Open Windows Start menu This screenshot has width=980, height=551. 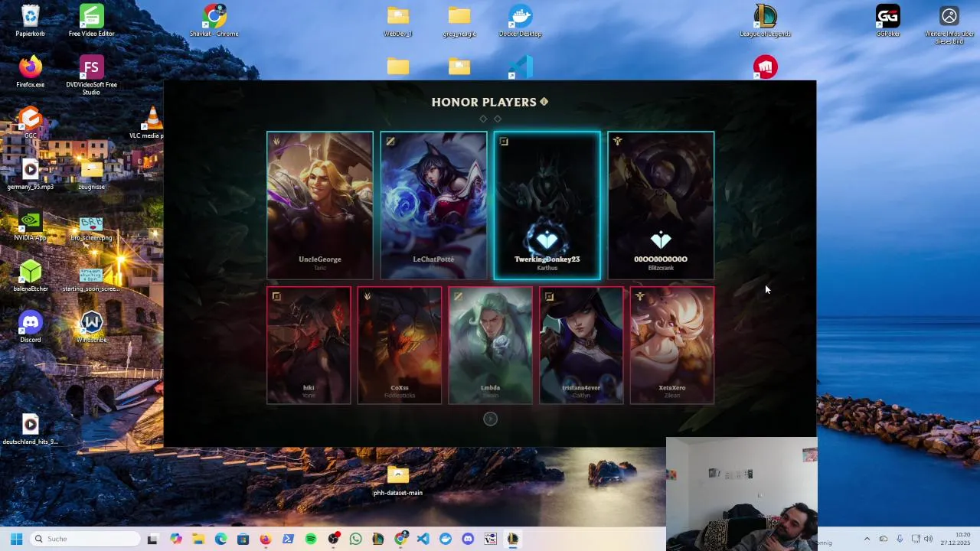16,539
